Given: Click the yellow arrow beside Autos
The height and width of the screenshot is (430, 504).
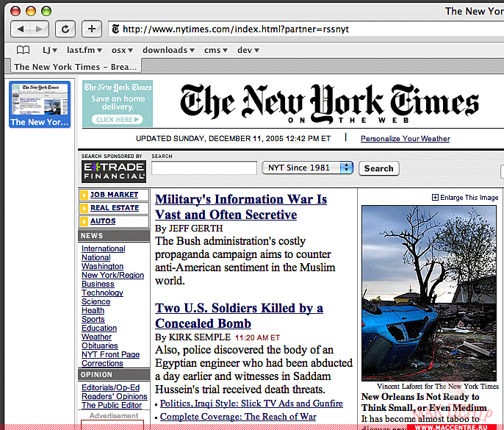Looking at the screenshot, I should (84, 221).
